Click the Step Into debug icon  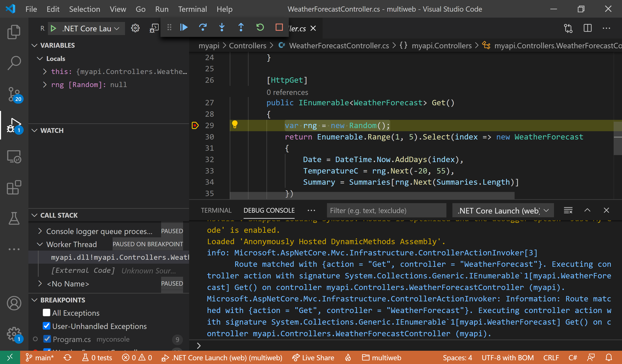pyautogui.click(x=222, y=27)
